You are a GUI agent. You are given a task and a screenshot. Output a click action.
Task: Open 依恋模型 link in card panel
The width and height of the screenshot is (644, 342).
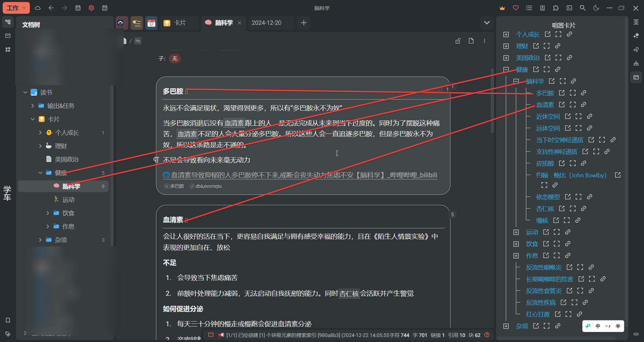(548, 197)
